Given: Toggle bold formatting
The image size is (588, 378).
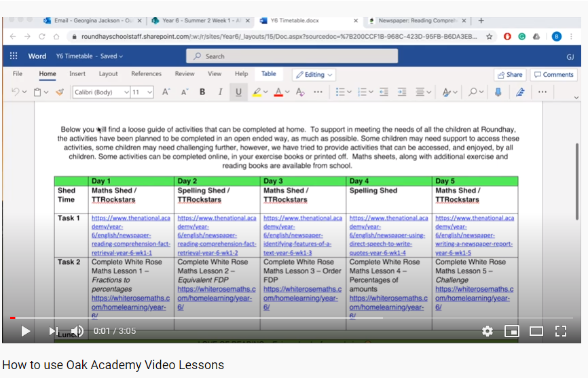Looking at the screenshot, I should (x=202, y=92).
